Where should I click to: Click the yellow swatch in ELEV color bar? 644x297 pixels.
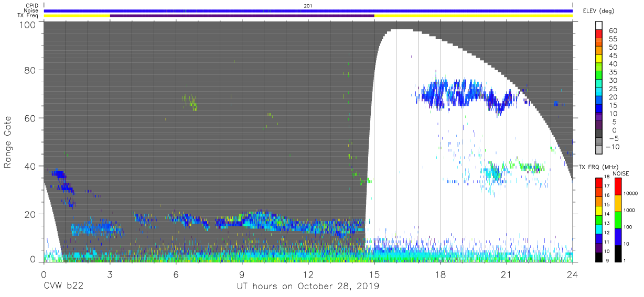pyautogui.click(x=599, y=59)
